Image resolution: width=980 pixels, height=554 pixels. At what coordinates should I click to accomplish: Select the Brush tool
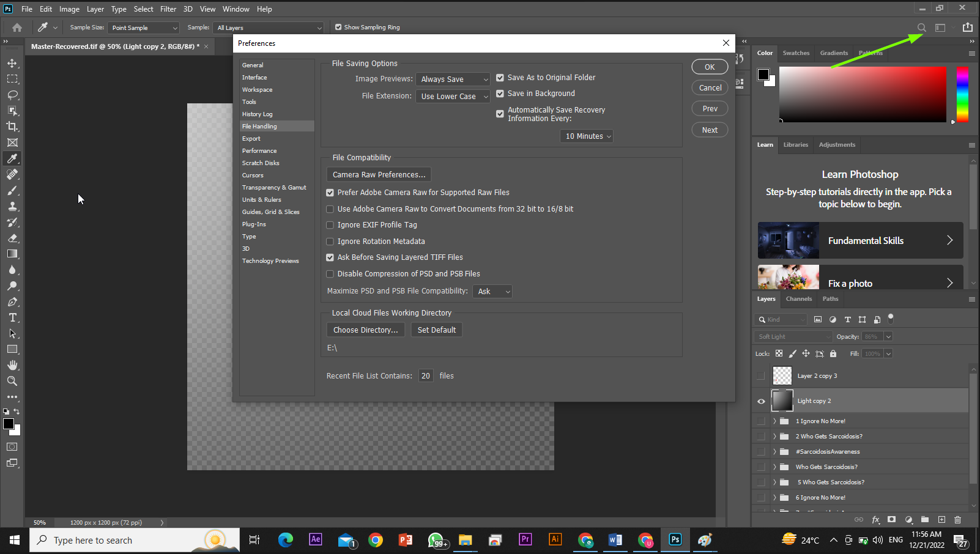click(x=12, y=190)
